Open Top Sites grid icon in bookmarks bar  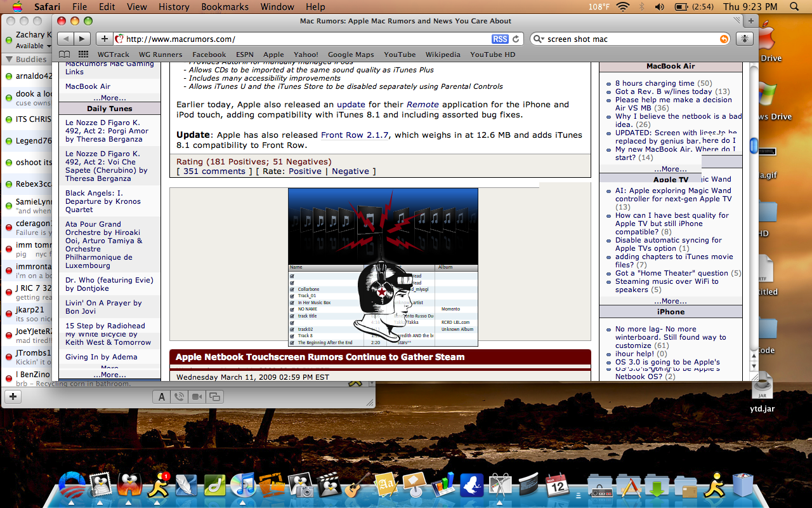(x=84, y=54)
